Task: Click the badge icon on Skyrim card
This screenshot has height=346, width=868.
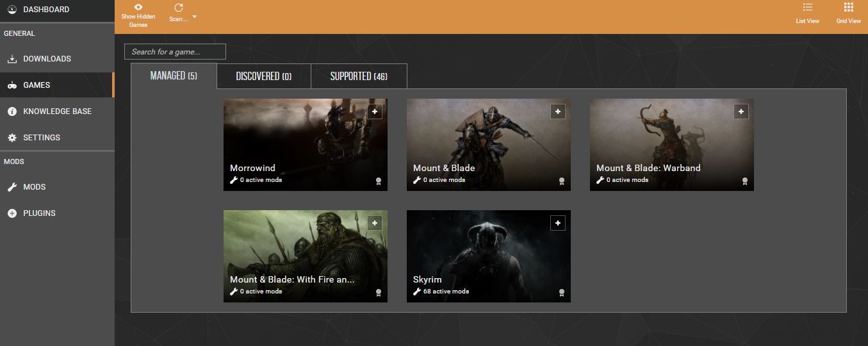Action: click(562, 293)
